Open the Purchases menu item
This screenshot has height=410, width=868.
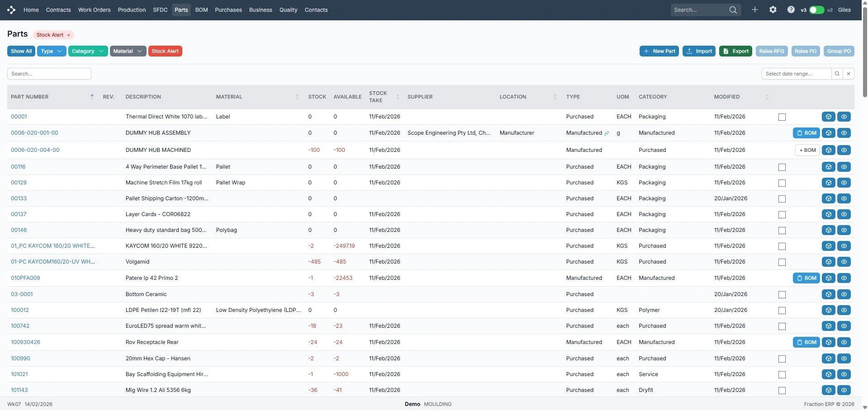pyautogui.click(x=228, y=10)
